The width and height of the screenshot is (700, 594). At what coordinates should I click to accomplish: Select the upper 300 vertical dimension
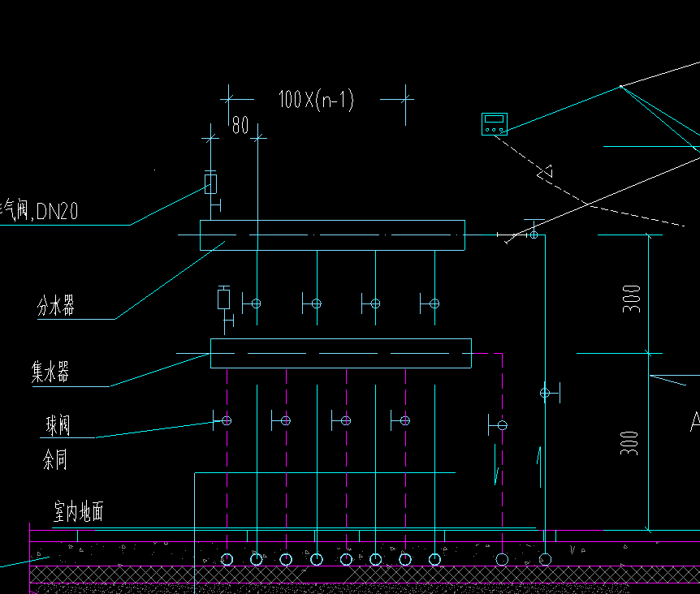[x=632, y=299]
